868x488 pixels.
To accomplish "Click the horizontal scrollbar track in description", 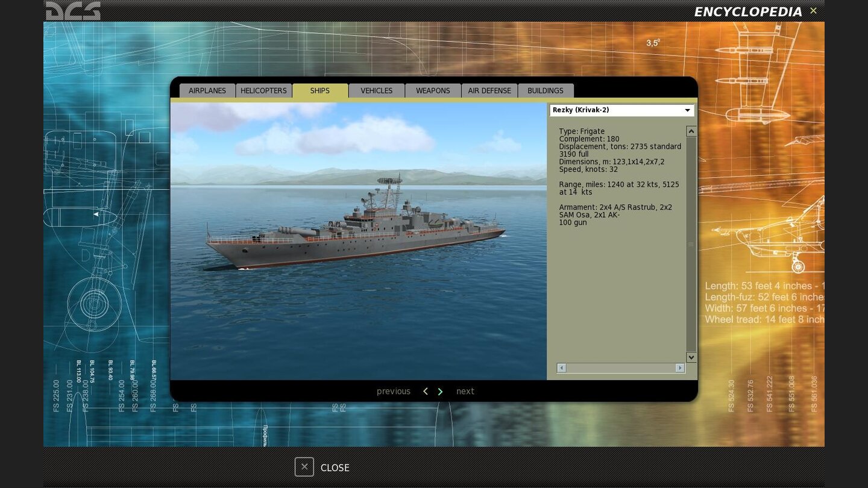I will (x=621, y=368).
